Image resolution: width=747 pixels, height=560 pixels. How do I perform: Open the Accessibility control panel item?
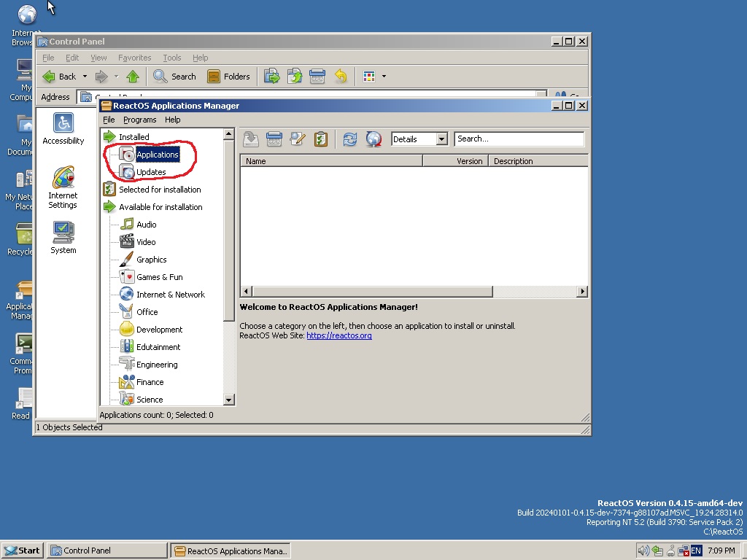(x=63, y=128)
